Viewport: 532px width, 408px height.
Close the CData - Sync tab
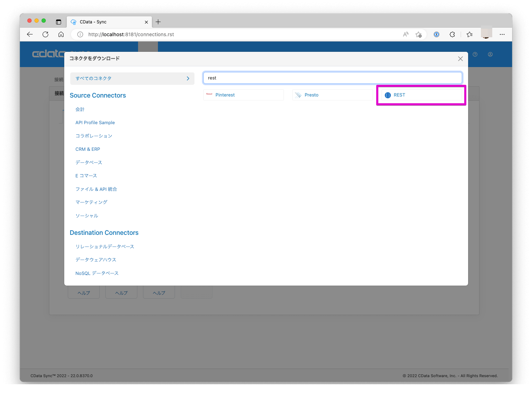[146, 22]
